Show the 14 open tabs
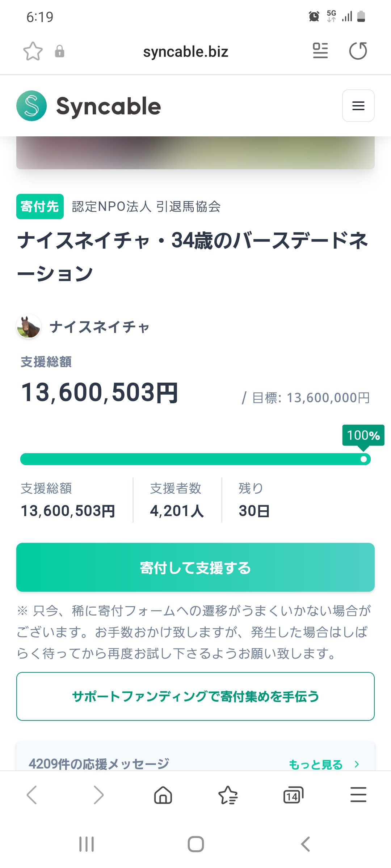 pyautogui.click(x=293, y=795)
